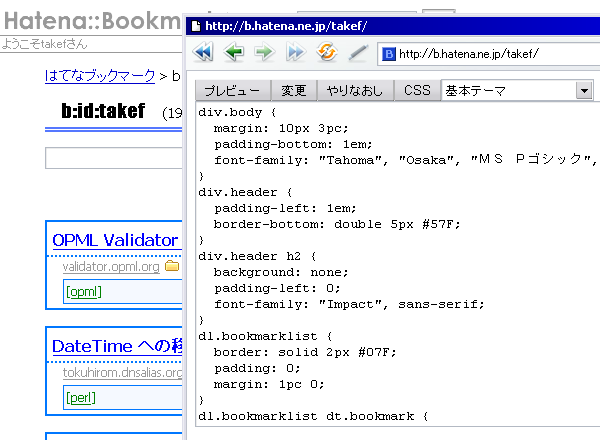The height and width of the screenshot is (440, 600).
Task: Click the CSS button
Action: pyautogui.click(x=417, y=90)
